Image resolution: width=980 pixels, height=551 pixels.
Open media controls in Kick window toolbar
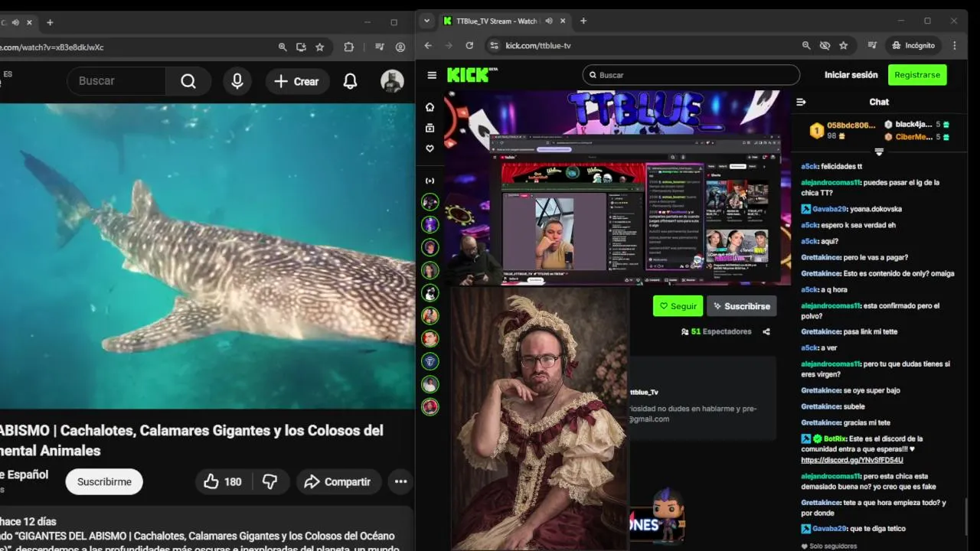click(x=872, y=45)
